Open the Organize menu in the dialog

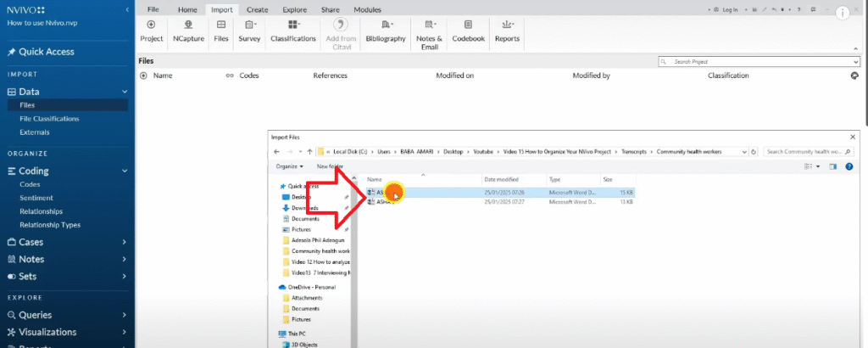coord(290,166)
